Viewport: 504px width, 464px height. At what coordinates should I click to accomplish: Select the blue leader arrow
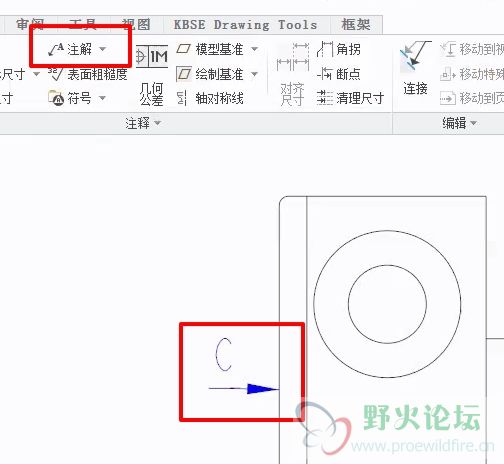point(244,389)
